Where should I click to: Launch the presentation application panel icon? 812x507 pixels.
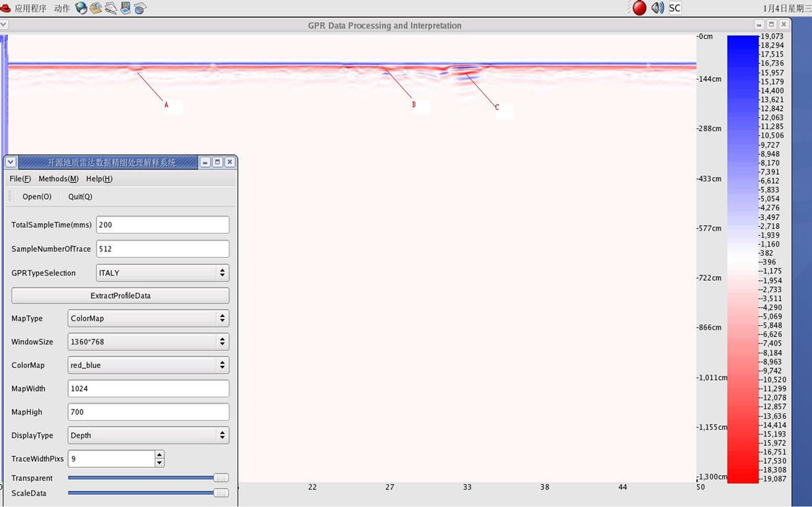(x=126, y=8)
